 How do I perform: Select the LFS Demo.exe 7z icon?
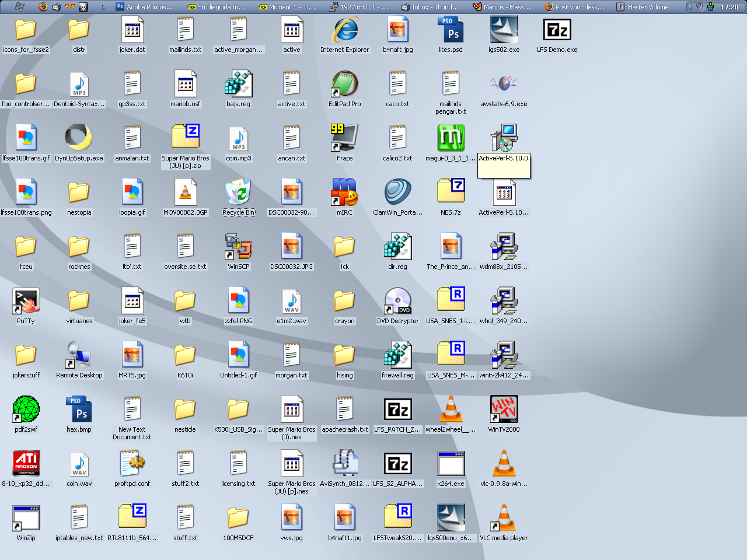point(557,30)
